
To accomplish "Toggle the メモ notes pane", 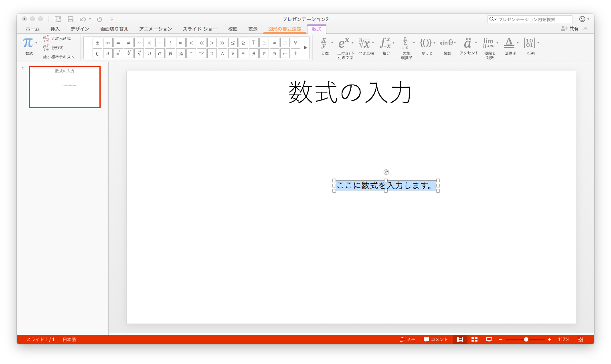I will coord(407,340).
